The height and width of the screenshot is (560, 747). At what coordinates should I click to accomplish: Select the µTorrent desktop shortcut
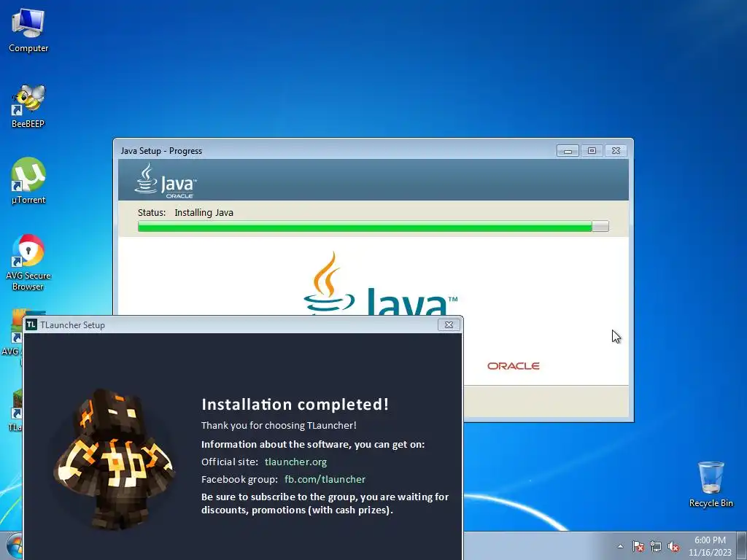coord(28,181)
